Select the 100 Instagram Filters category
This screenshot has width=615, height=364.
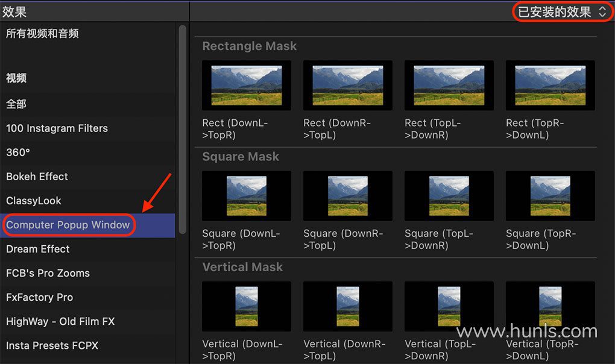point(57,128)
